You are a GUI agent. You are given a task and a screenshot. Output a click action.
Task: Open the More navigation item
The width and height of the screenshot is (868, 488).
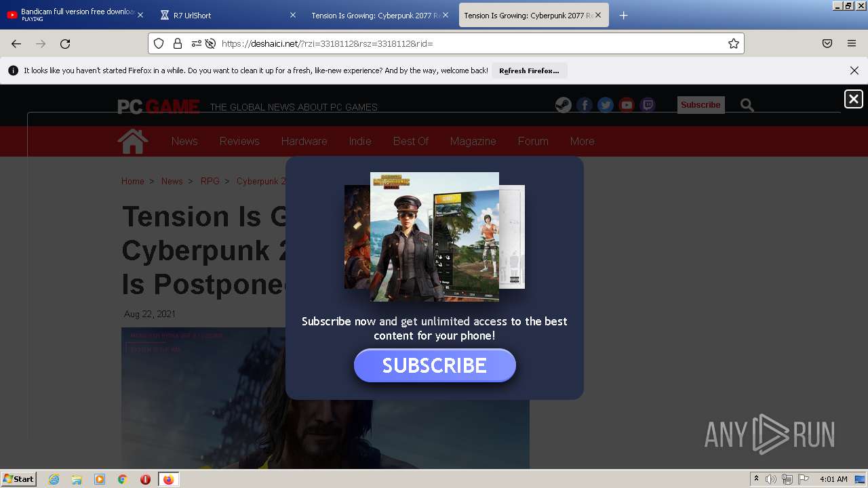pyautogui.click(x=582, y=141)
